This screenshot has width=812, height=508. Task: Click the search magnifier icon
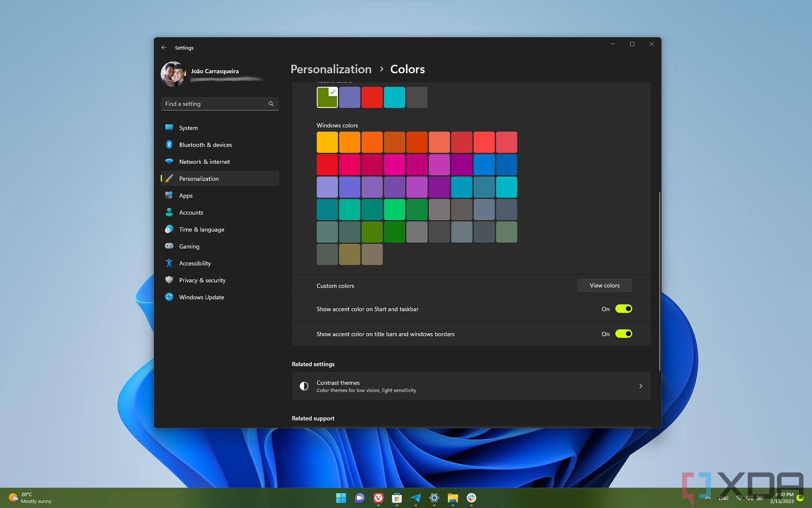[271, 104]
